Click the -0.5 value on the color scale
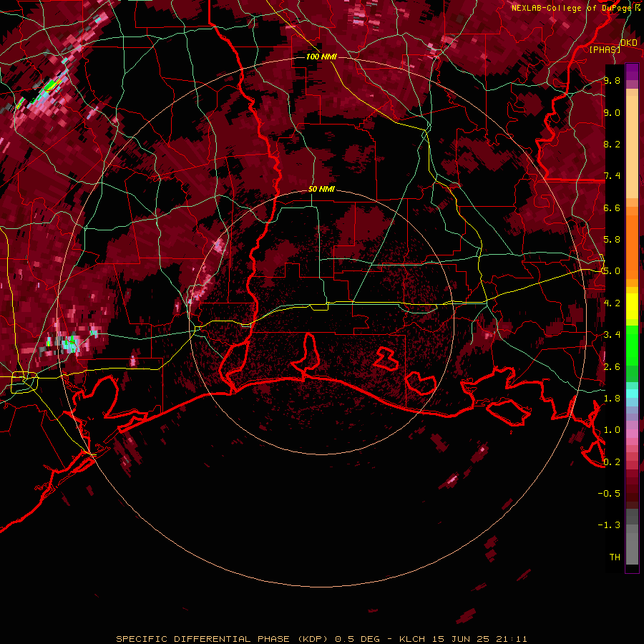This screenshot has height=644, width=644. tap(609, 494)
